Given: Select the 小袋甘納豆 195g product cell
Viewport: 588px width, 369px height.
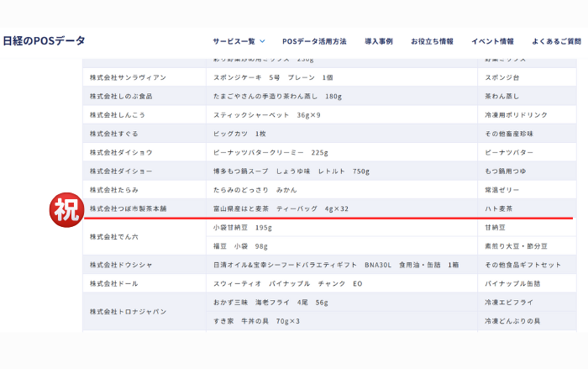Looking at the screenshot, I should tap(342, 228).
